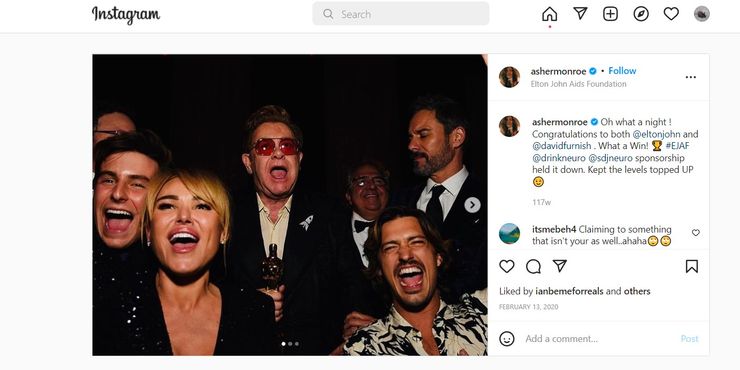740x370 pixels.
Task: Go to next photo in carousel
Action: pyautogui.click(x=472, y=205)
